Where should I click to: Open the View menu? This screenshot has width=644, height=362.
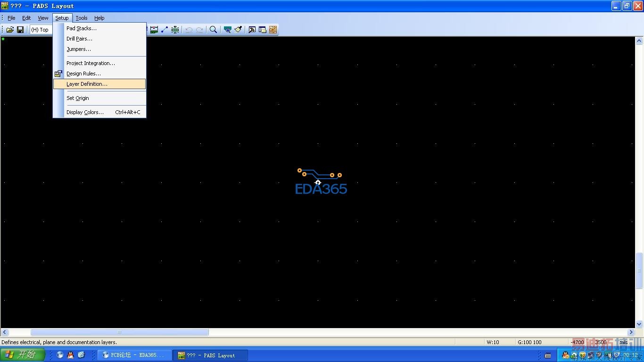point(43,18)
